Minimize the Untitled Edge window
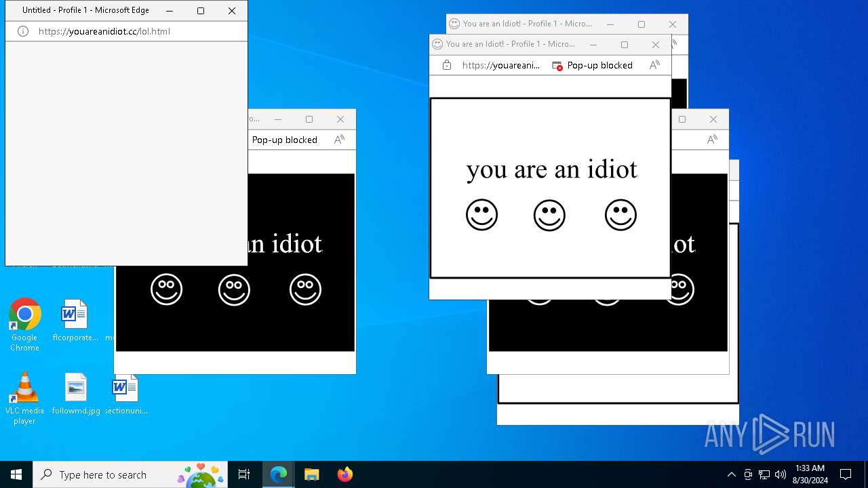 [x=170, y=11]
